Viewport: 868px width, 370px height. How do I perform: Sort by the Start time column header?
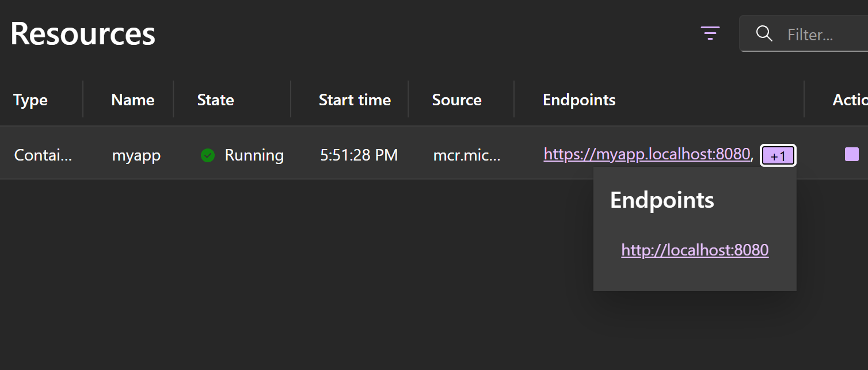point(355,99)
